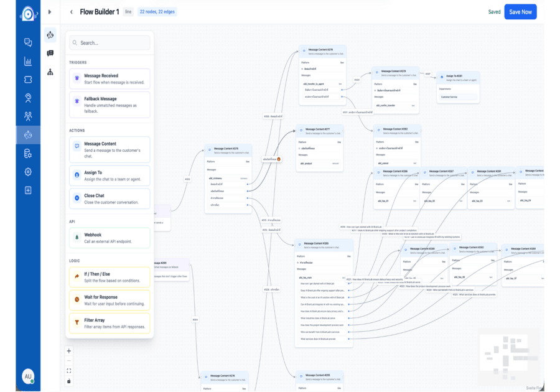Toggle fit view on the canvas
The width and height of the screenshot is (560, 392).
click(69, 371)
